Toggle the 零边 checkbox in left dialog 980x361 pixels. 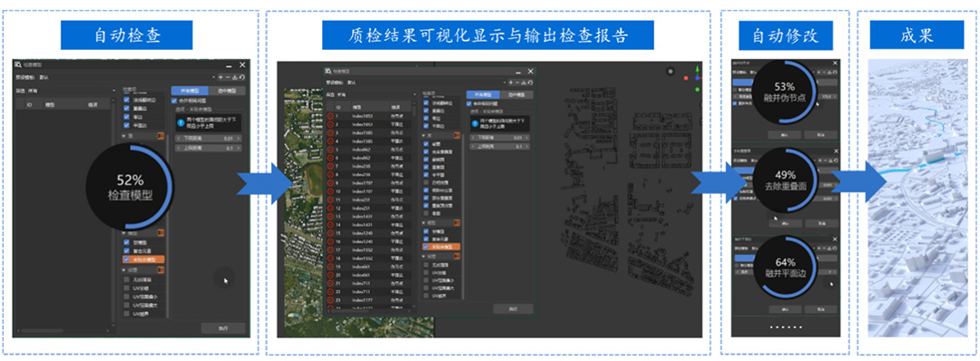tap(127, 116)
